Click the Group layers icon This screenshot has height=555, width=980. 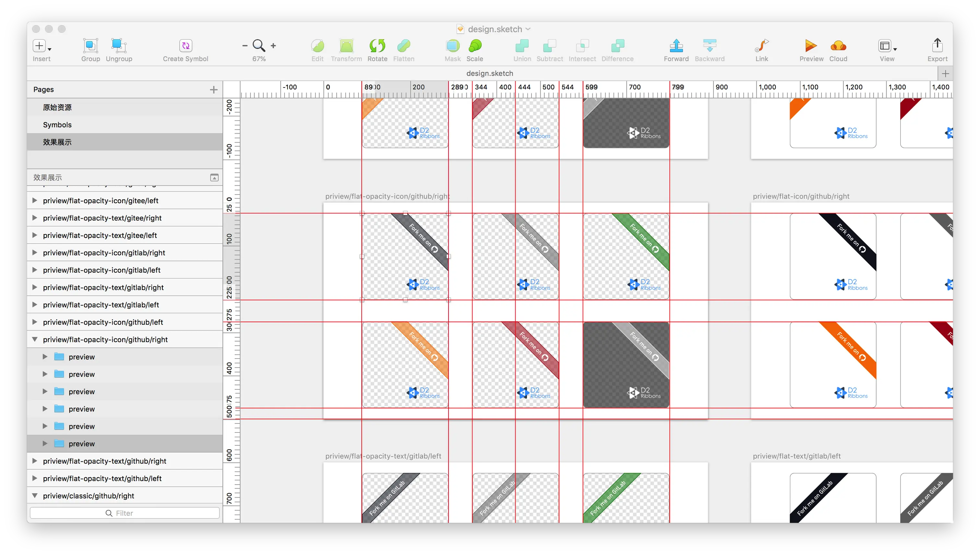(x=90, y=46)
